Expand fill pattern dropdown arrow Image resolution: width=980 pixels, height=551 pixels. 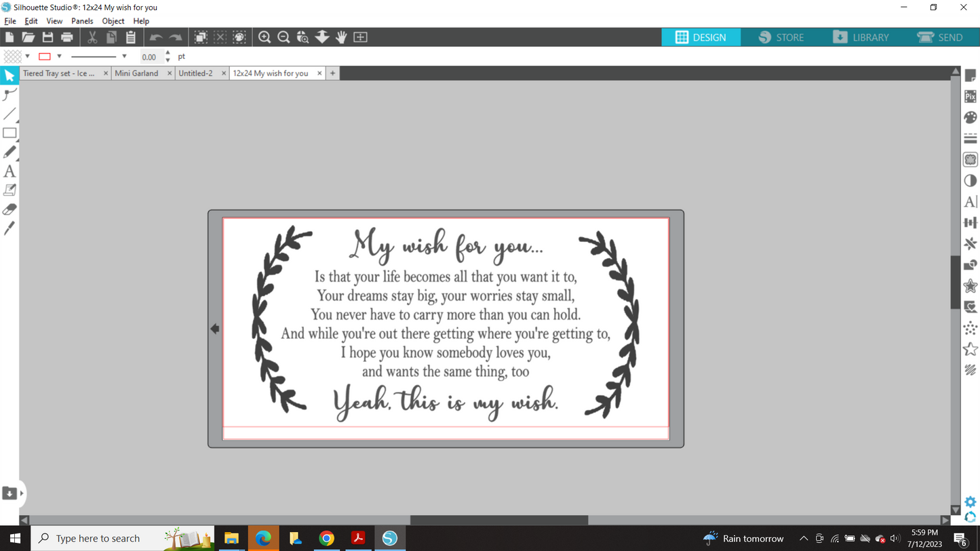coord(27,56)
